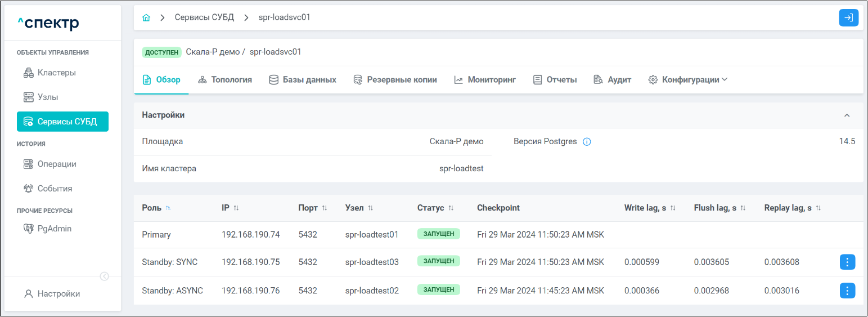This screenshot has height=317, width=868.
Task: Go to Кластеры in sidebar
Action: [56, 73]
